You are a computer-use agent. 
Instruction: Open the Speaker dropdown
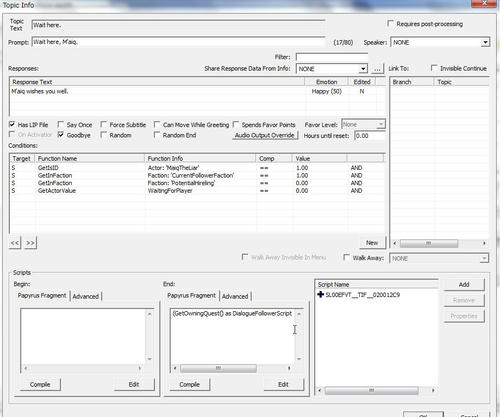485,42
